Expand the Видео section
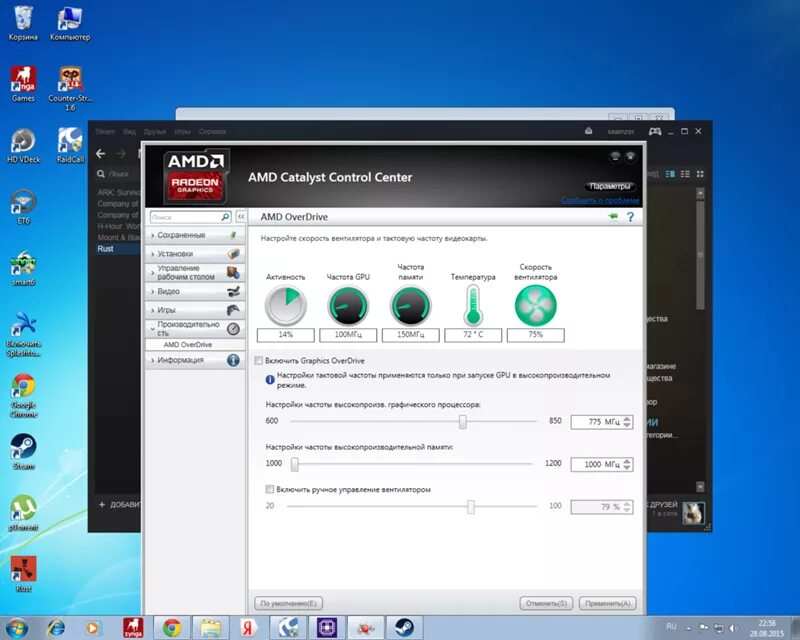 tap(195, 291)
